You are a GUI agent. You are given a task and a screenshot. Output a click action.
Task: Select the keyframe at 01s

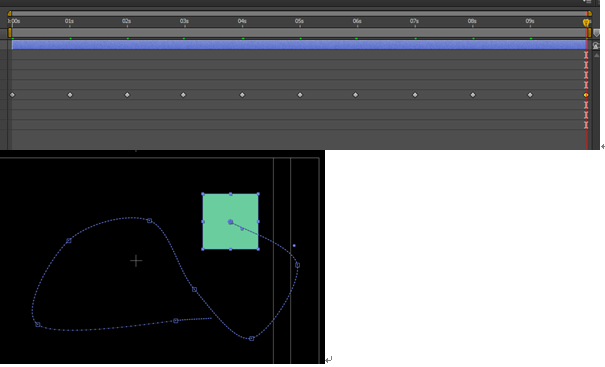(70, 95)
